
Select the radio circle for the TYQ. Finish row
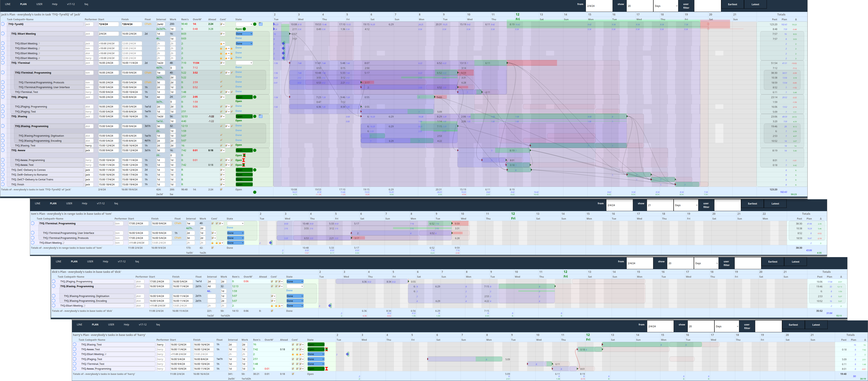click(x=3, y=184)
